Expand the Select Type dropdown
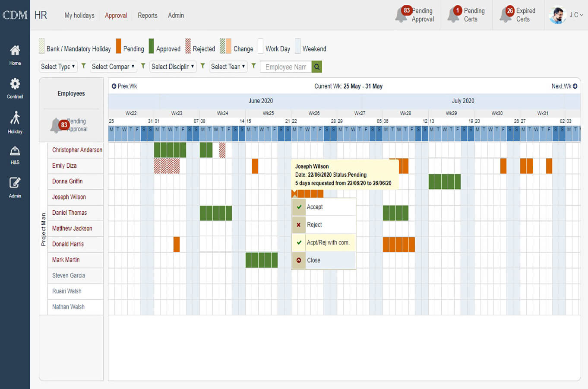The height and width of the screenshot is (389, 588). tap(58, 67)
